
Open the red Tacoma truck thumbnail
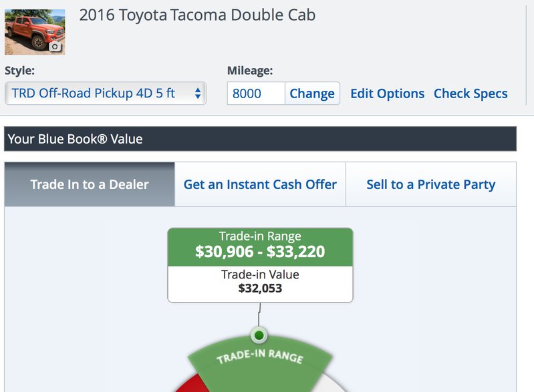click(35, 32)
